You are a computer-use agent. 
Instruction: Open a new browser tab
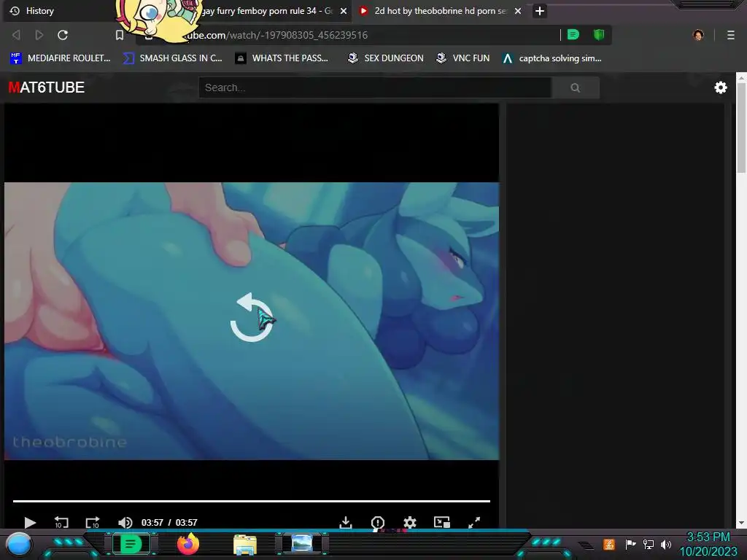click(539, 11)
